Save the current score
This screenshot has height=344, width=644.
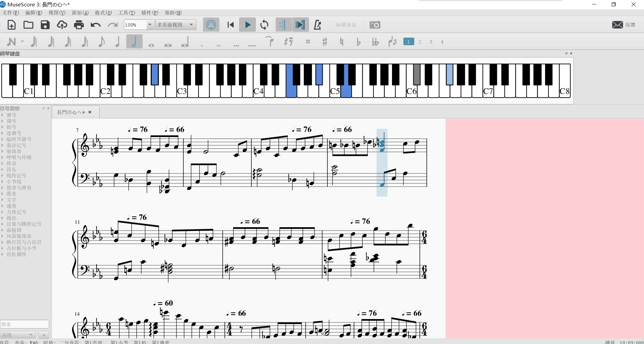pyautogui.click(x=45, y=25)
